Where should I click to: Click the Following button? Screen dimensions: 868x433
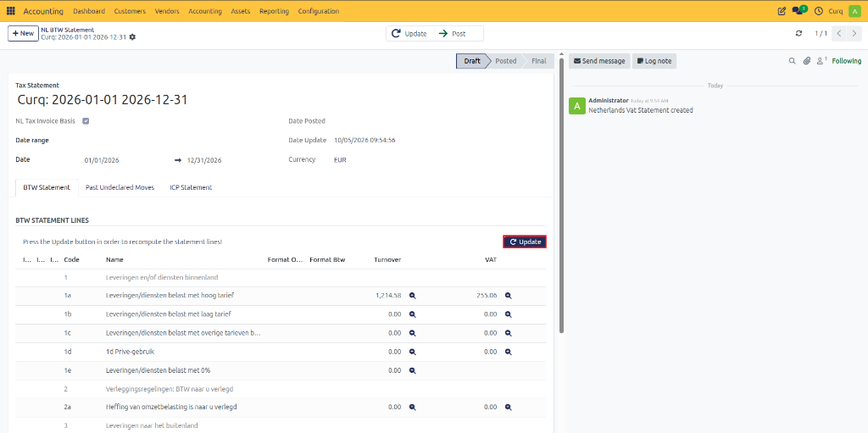click(x=847, y=61)
